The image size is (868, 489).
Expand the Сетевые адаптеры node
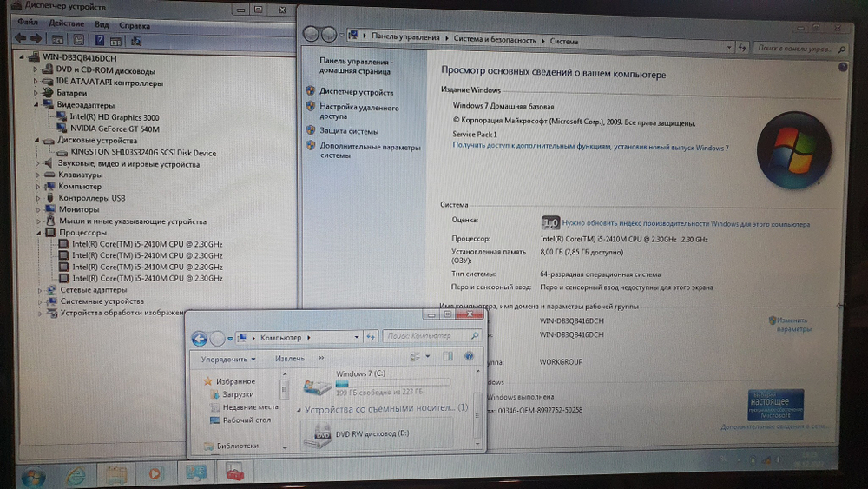tap(39, 290)
